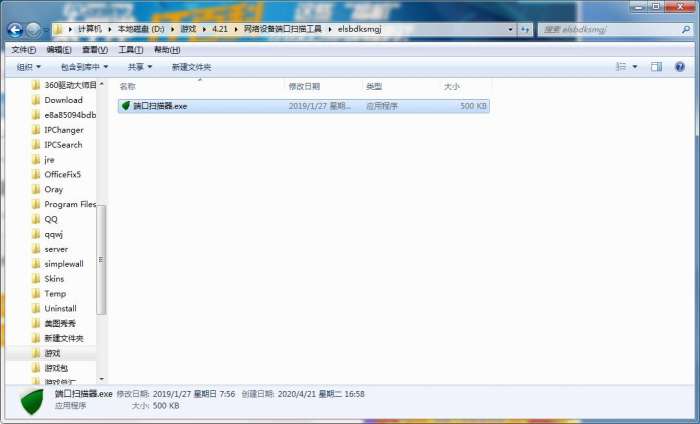The height and width of the screenshot is (424, 700).
Task: Open the 查看(V) menu
Action: [95, 50]
